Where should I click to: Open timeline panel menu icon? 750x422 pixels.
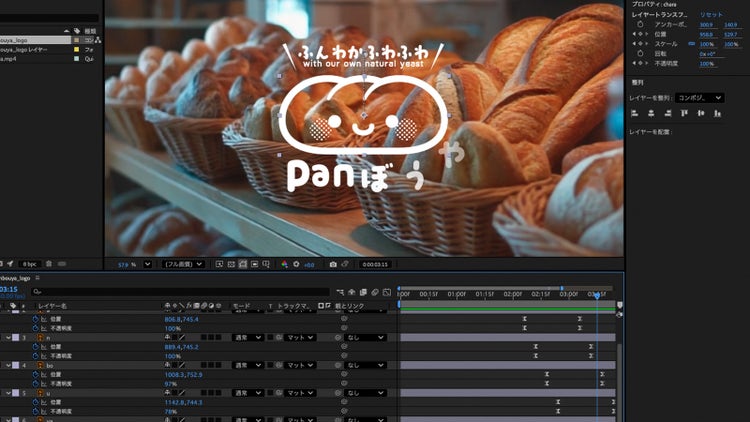(37, 278)
